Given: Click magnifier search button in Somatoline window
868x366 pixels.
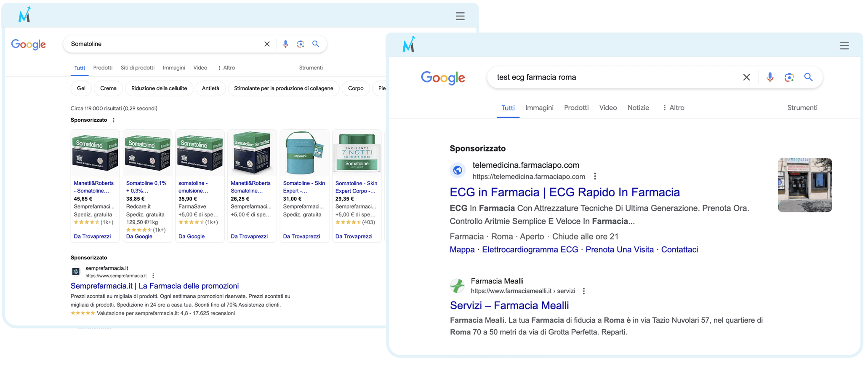Looking at the screenshot, I should click(x=316, y=44).
